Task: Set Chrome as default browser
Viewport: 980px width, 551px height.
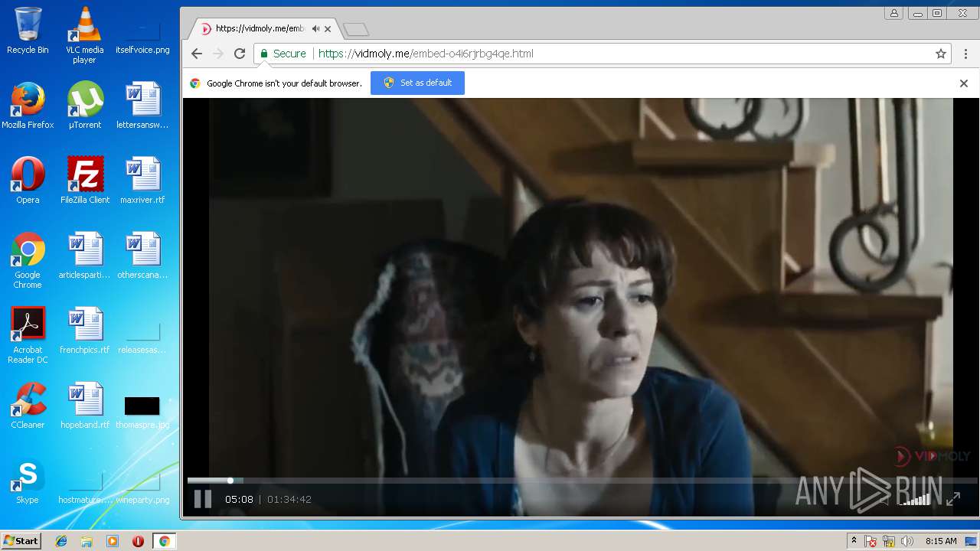Action: coord(417,83)
